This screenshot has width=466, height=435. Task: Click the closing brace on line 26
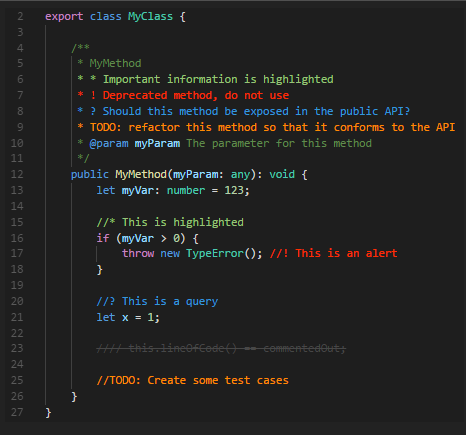pos(74,397)
